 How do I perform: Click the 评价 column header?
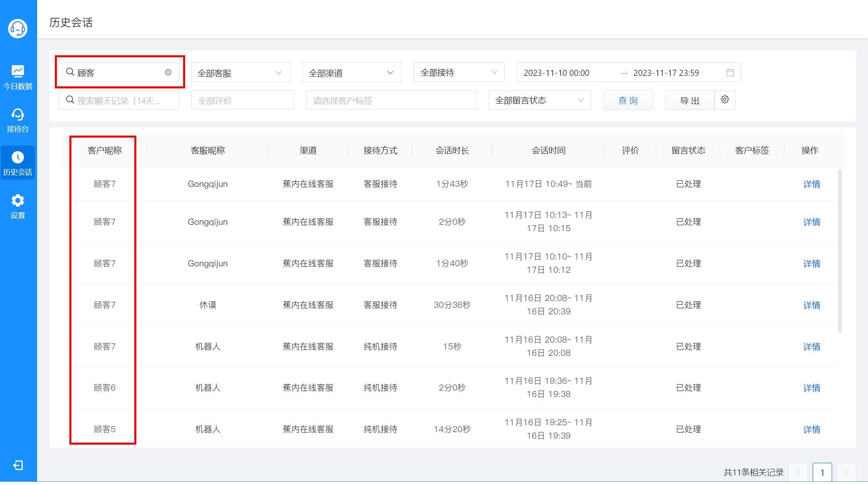(630, 151)
